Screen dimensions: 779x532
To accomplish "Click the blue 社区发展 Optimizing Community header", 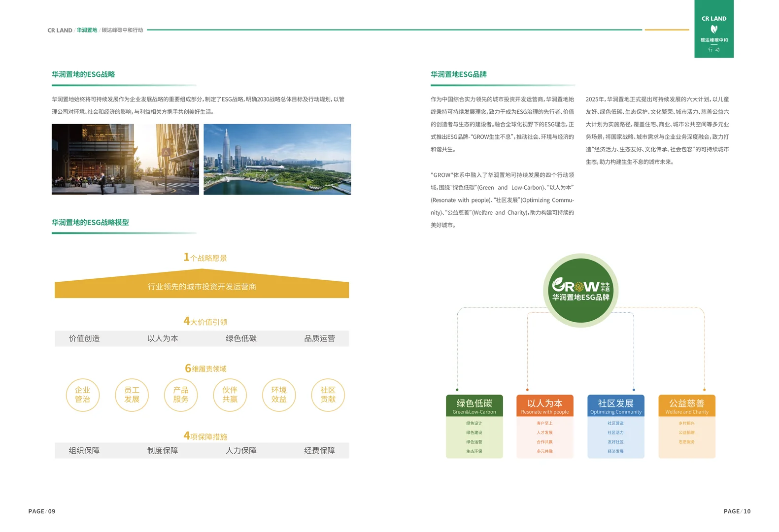I will coord(616,406).
